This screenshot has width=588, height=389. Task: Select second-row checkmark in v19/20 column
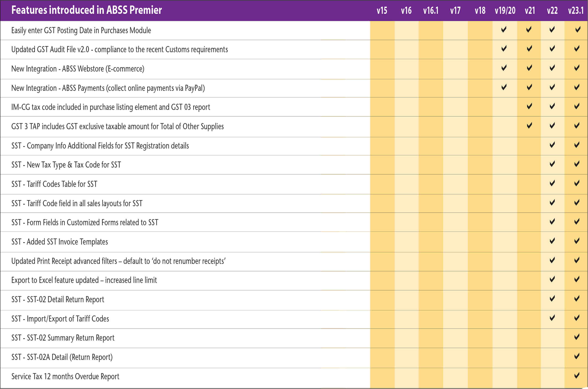[x=504, y=48]
